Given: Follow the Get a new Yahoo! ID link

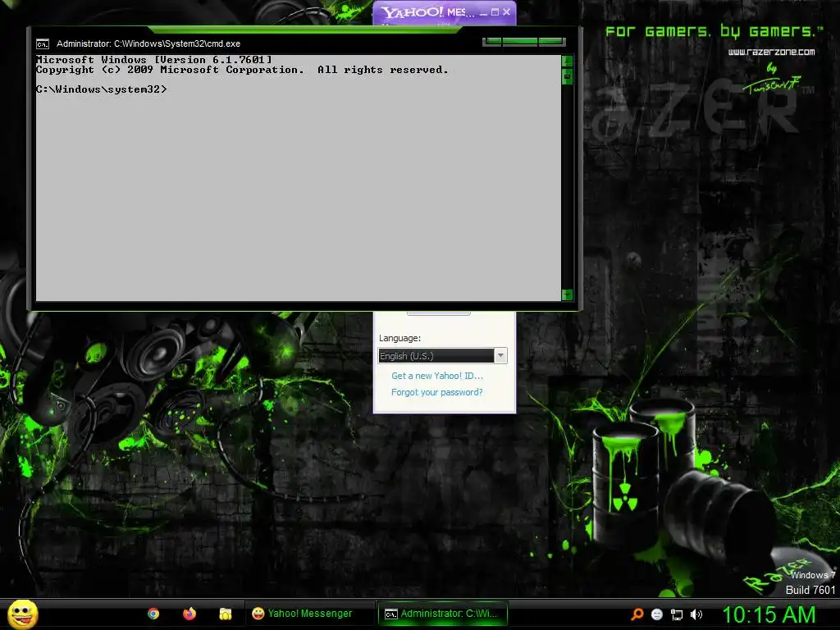Looking at the screenshot, I should [x=437, y=376].
